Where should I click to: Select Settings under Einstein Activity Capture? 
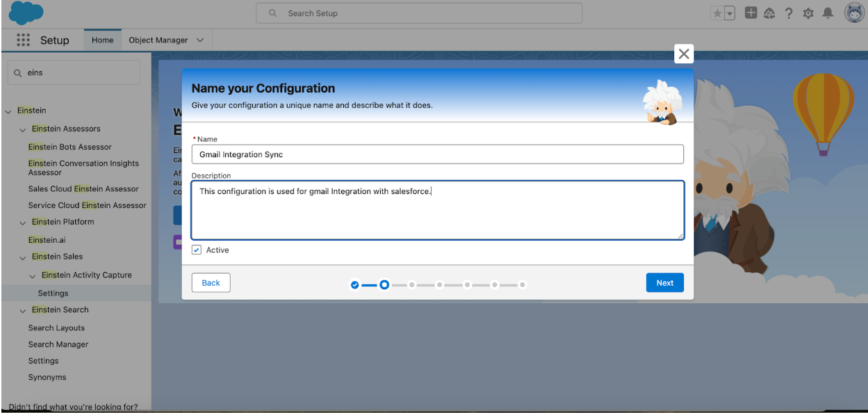(53, 293)
